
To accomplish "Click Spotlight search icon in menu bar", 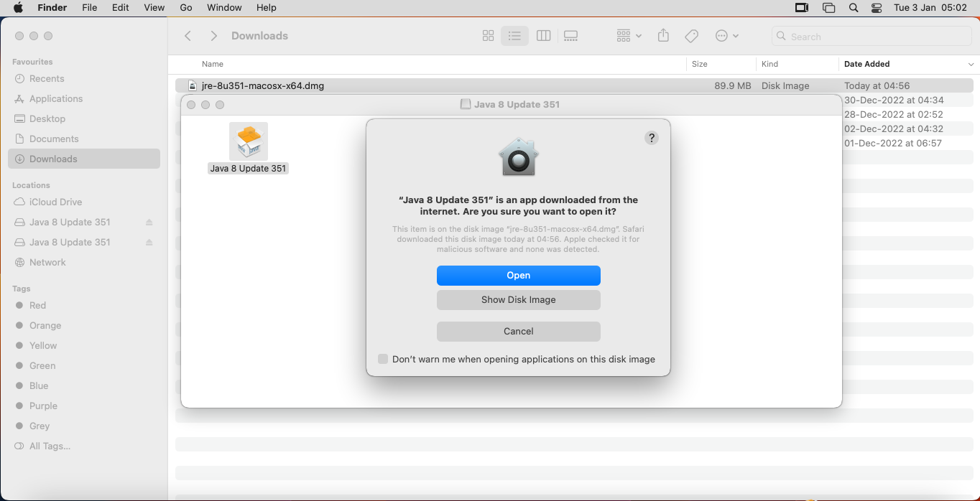I will pos(854,8).
